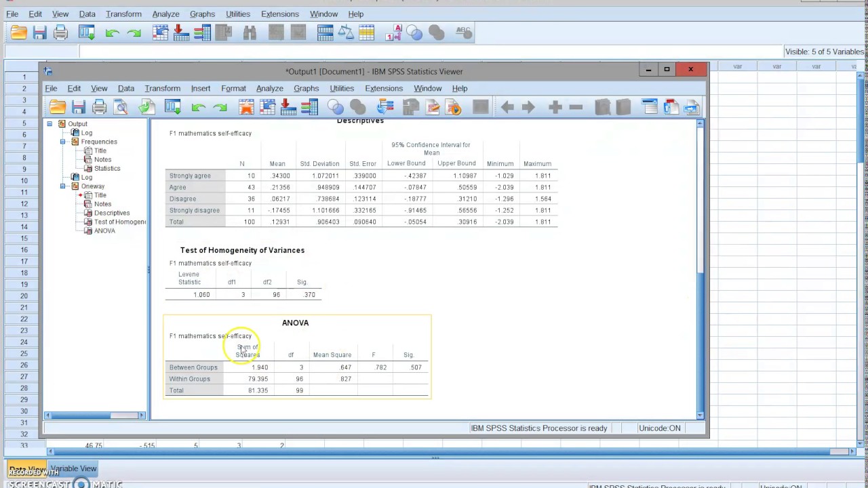Click Save icon in Data Editor toolbar
The width and height of the screenshot is (868, 488).
click(x=39, y=33)
